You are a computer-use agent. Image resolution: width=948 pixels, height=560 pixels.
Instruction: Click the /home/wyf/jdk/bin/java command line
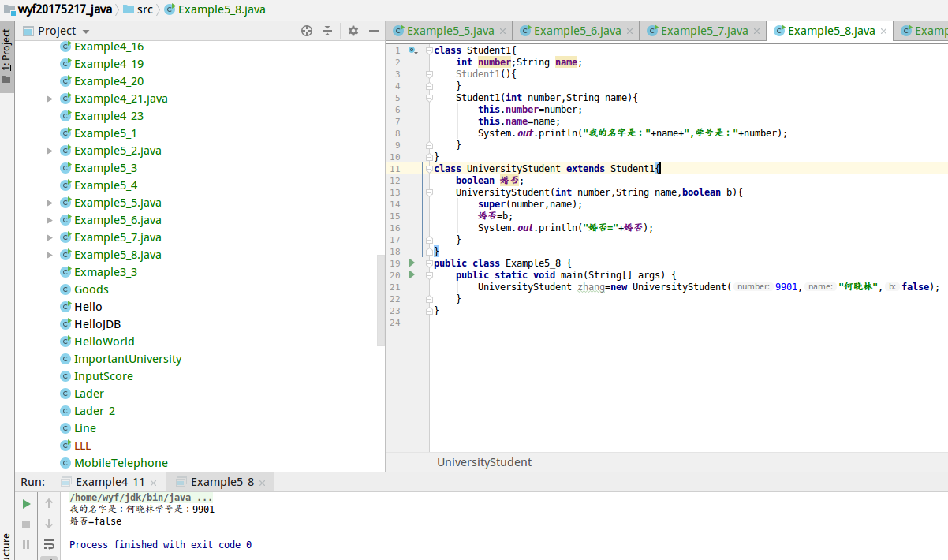point(141,498)
